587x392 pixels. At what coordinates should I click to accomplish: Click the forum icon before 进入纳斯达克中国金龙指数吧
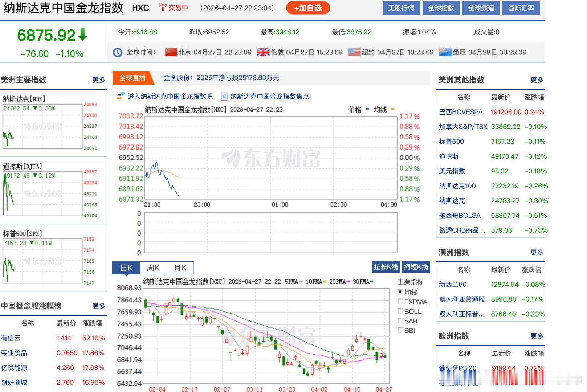(121, 96)
